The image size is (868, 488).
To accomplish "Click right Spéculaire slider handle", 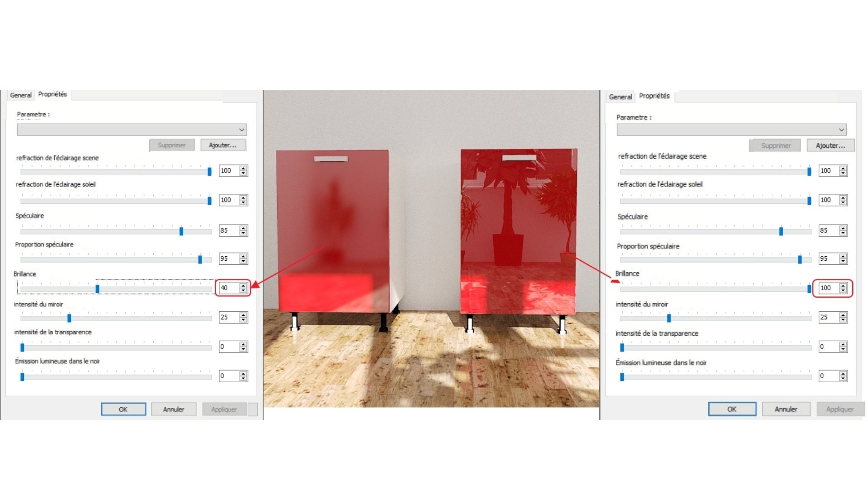I will [781, 231].
